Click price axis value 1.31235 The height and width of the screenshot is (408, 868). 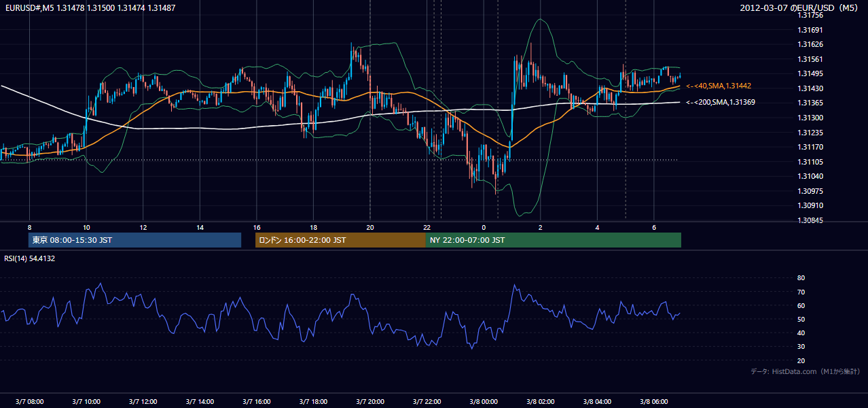point(810,132)
